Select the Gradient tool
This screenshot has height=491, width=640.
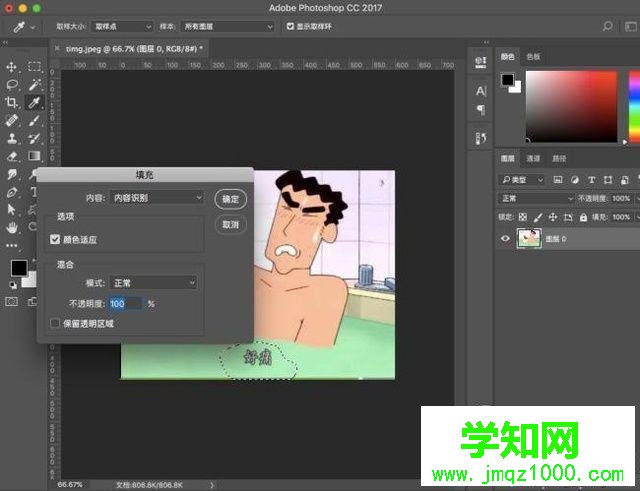click(x=34, y=156)
